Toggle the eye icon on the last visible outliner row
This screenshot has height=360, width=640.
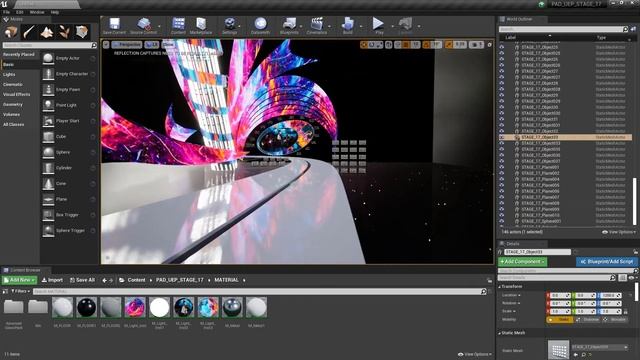[502, 221]
